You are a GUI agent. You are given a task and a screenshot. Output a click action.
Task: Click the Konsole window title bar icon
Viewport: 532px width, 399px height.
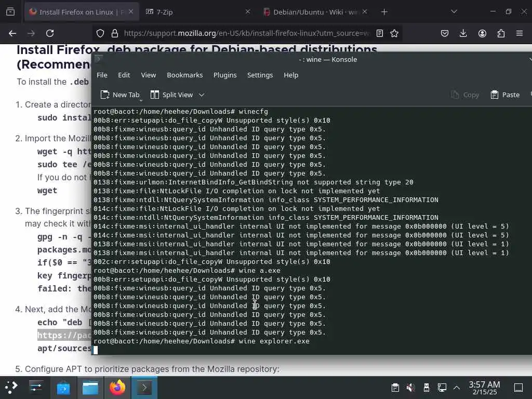(x=98, y=59)
